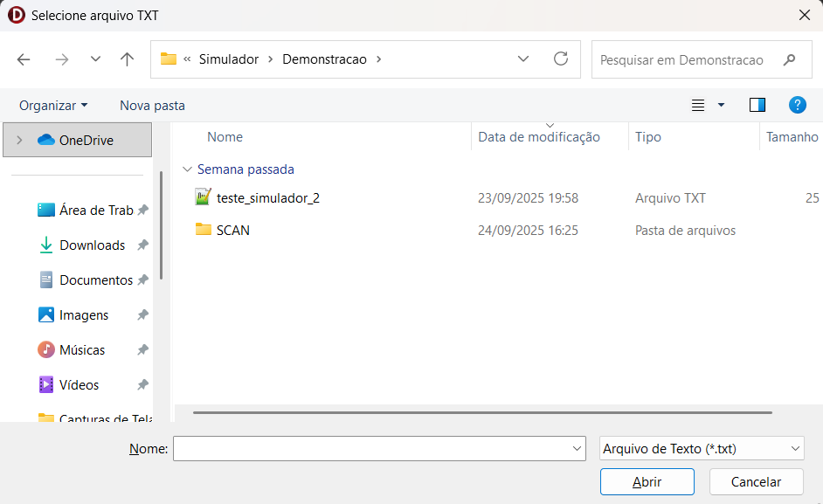Screen dimensions: 823x504
Task: Click pin icon beside Imagens
Action: (142, 315)
